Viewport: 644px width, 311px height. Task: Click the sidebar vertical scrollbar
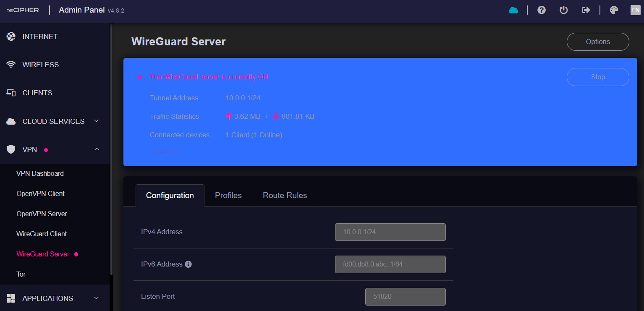click(x=111, y=147)
